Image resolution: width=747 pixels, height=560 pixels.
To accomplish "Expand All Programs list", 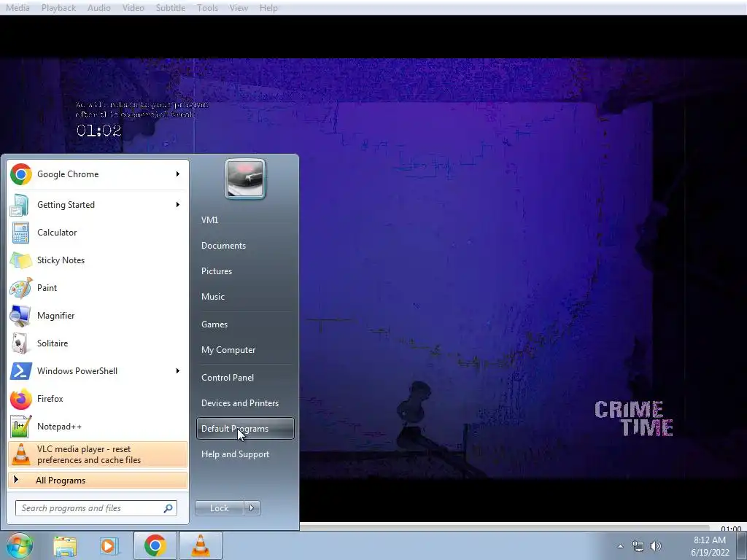I will [98, 481].
